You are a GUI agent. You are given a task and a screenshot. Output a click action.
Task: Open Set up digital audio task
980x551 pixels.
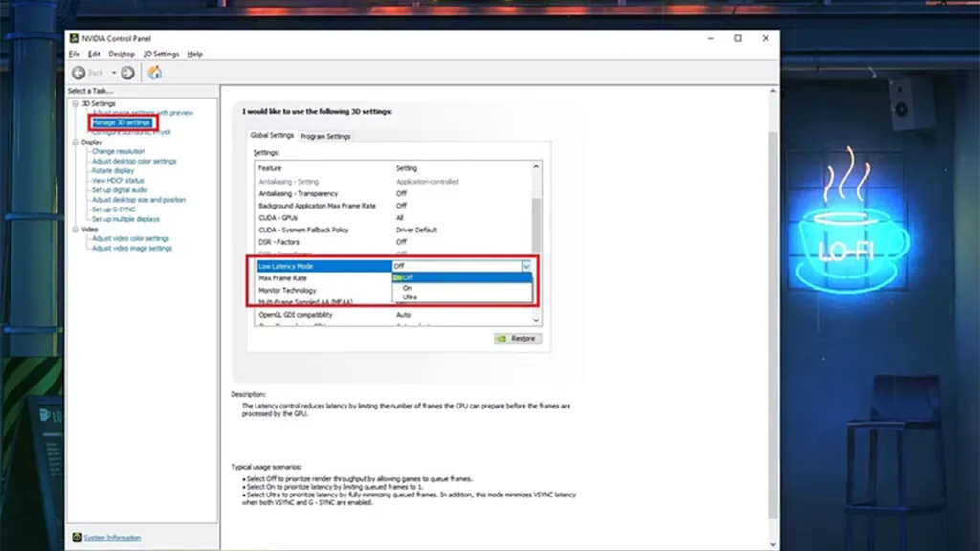tap(120, 190)
